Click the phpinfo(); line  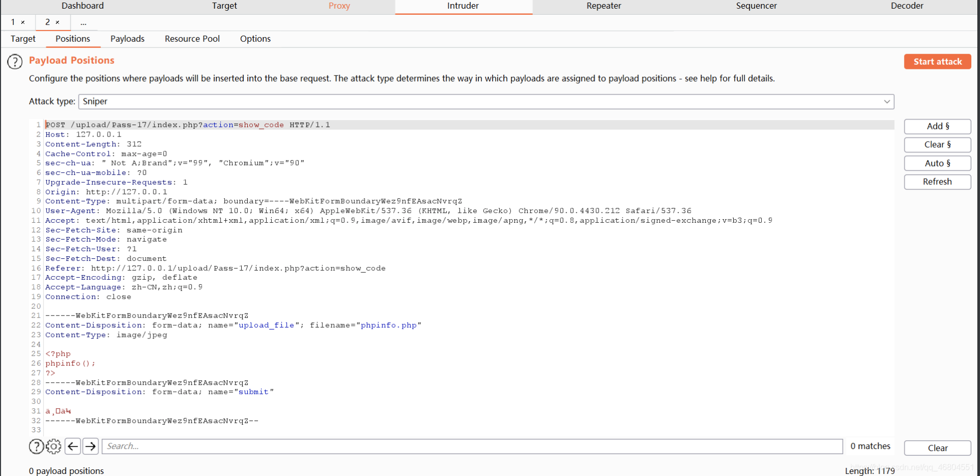(x=70, y=364)
